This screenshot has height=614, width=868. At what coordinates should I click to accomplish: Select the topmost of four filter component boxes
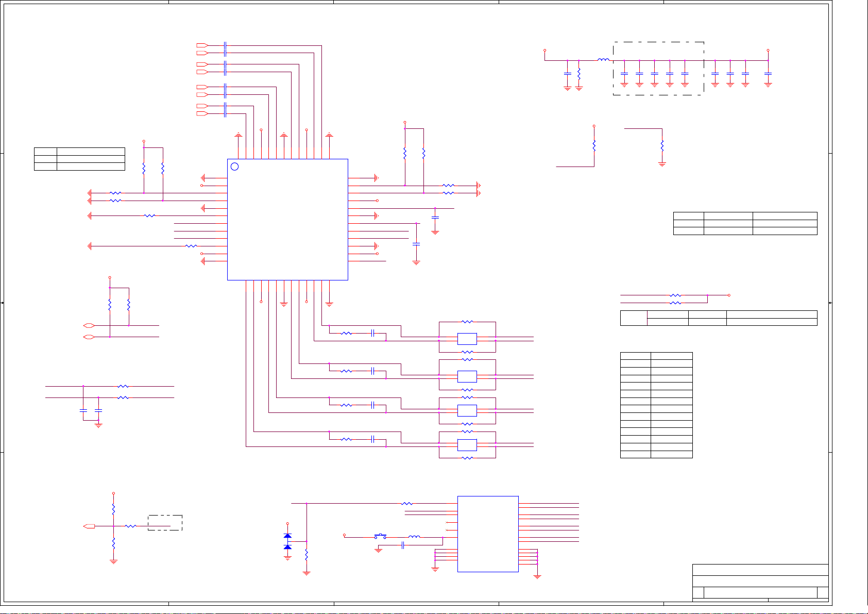coord(467,339)
